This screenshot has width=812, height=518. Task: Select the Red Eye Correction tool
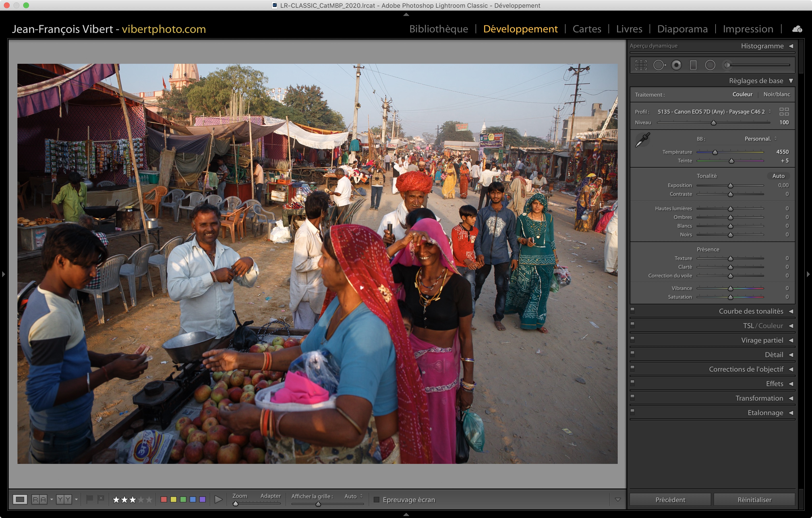(x=676, y=65)
